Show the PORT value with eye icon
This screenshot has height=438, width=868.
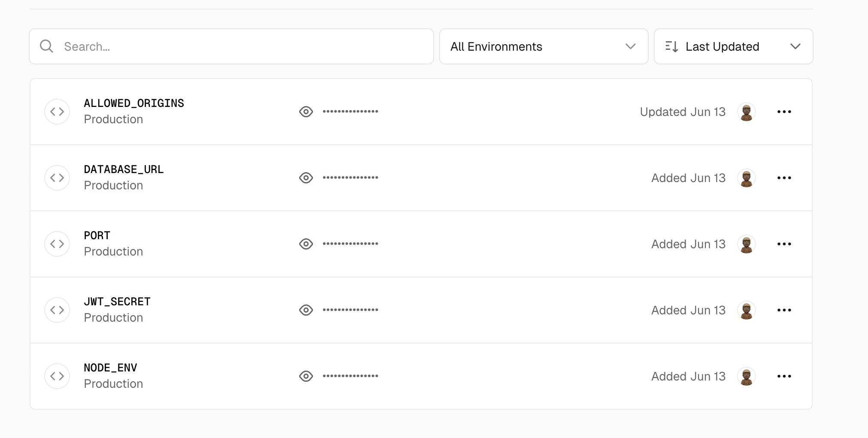click(306, 244)
